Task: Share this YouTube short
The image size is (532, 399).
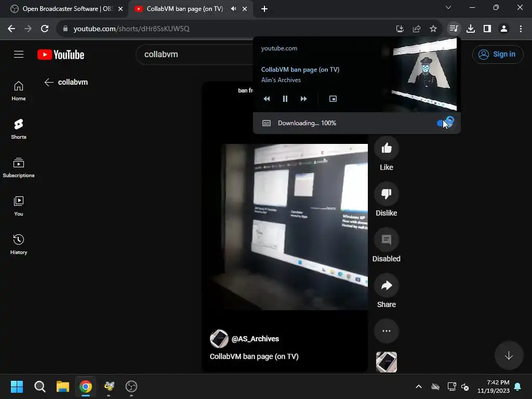Action: click(387, 285)
